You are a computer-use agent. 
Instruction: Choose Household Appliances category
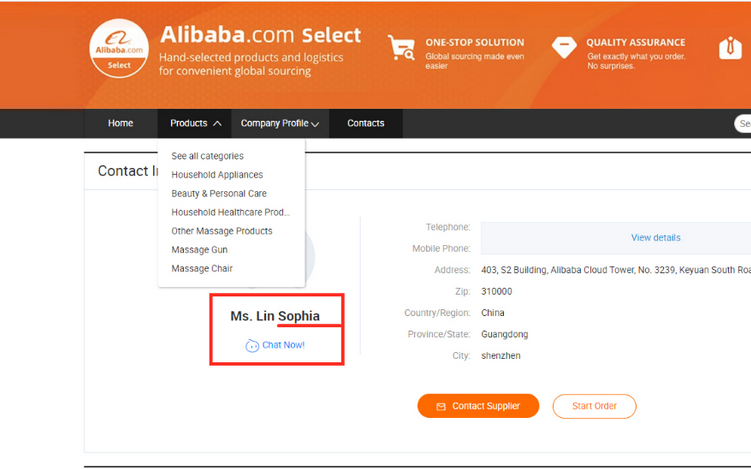[217, 175]
